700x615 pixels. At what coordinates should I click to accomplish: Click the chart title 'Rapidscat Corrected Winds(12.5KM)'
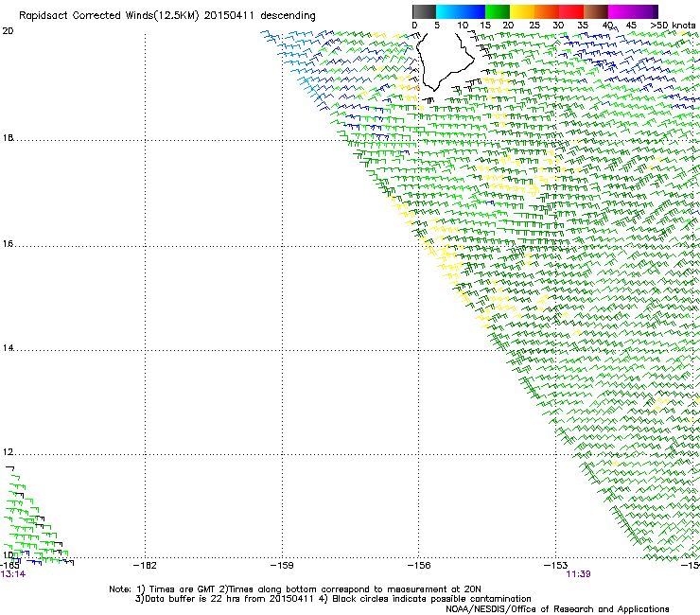[x=109, y=16]
